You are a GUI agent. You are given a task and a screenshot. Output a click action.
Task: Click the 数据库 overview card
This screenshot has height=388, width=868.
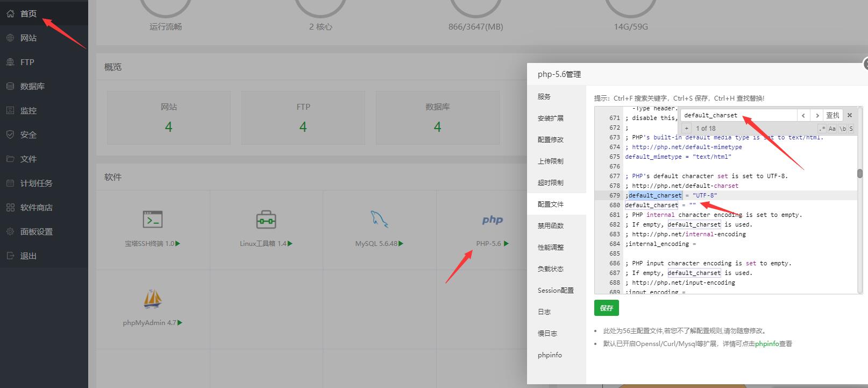438,118
